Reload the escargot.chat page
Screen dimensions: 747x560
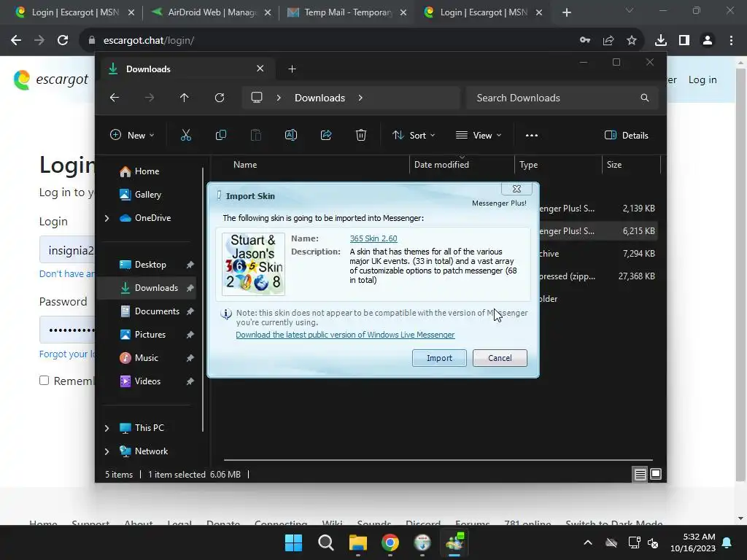[63, 41]
